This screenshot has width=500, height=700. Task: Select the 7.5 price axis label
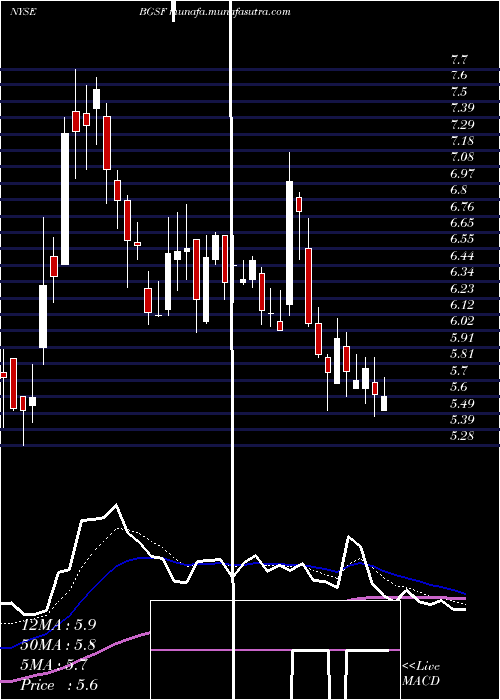(459, 92)
